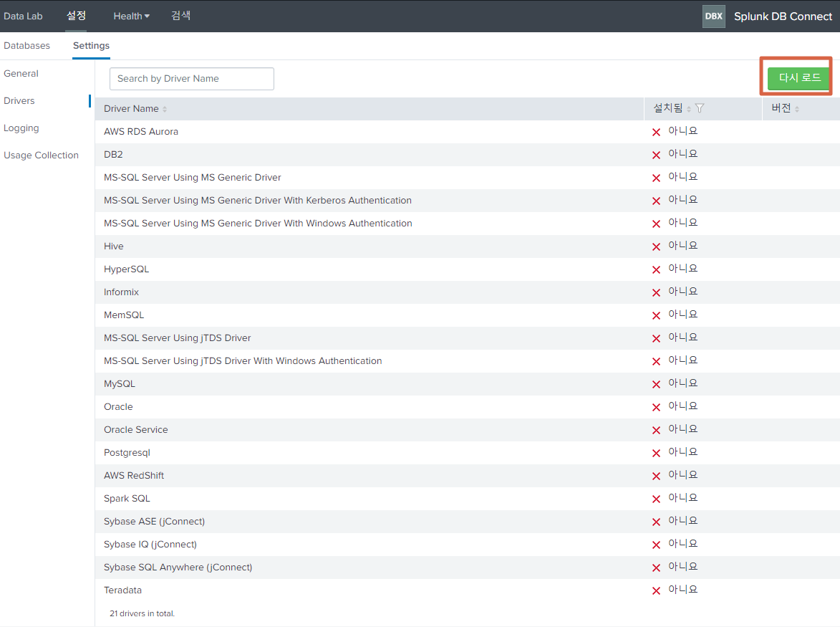Click red X for MS-SQL Server Using MS Generic Driver
This screenshot has height=627, width=840.
(x=656, y=178)
